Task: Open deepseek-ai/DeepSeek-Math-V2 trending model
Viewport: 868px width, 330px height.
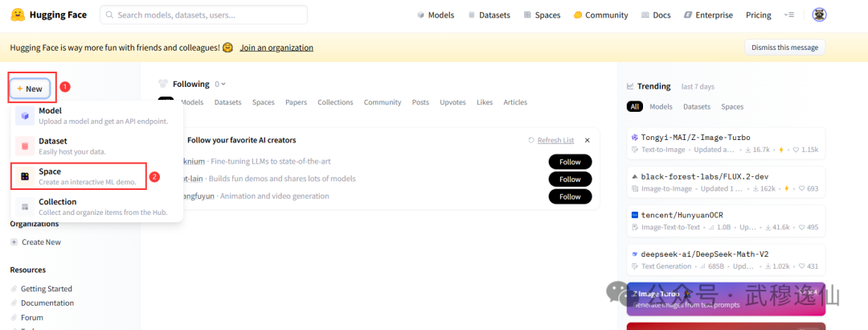Action: 727,259
